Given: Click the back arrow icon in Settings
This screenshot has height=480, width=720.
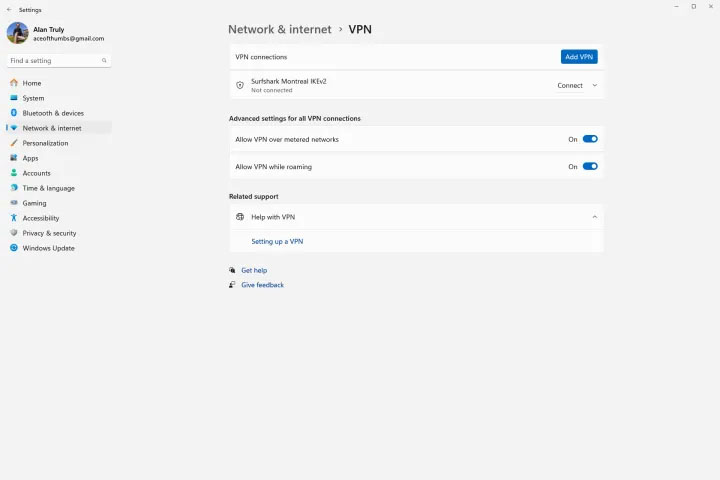Looking at the screenshot, I should pos(9,10).
